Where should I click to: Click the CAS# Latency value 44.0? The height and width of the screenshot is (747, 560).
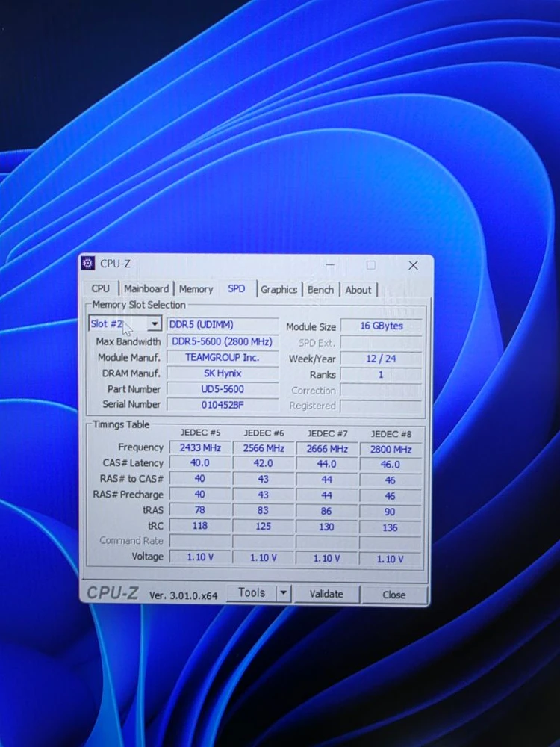coord(327,464)
